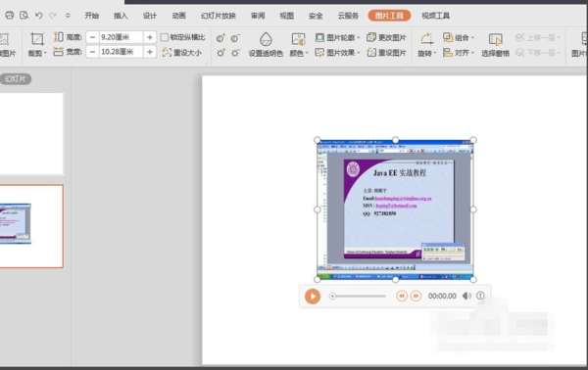Mute the video with the speaker icon
This screenshot has width=588, height=370.
[466, 296]
